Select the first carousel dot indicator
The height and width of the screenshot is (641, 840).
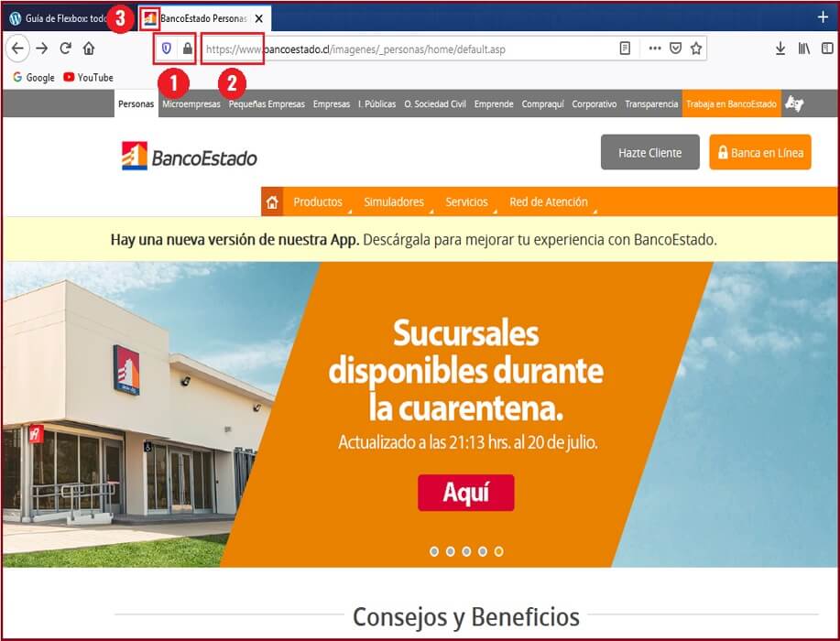point(434,551)
